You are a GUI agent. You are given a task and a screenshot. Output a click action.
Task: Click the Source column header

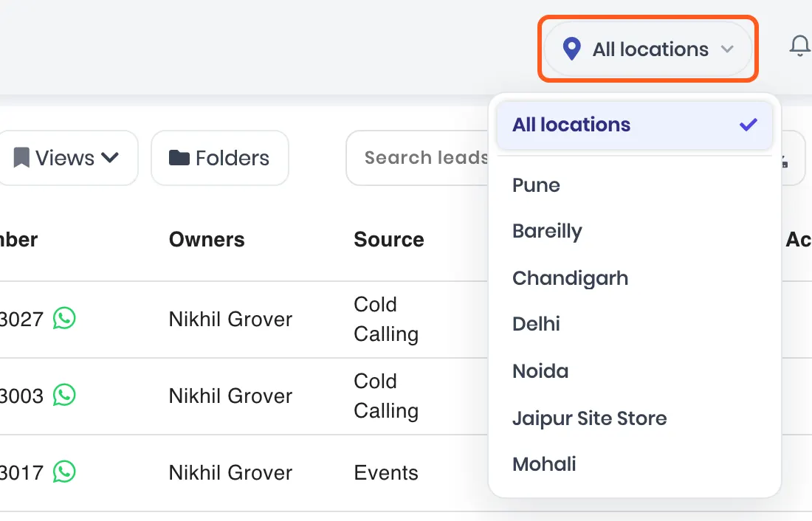389,240
